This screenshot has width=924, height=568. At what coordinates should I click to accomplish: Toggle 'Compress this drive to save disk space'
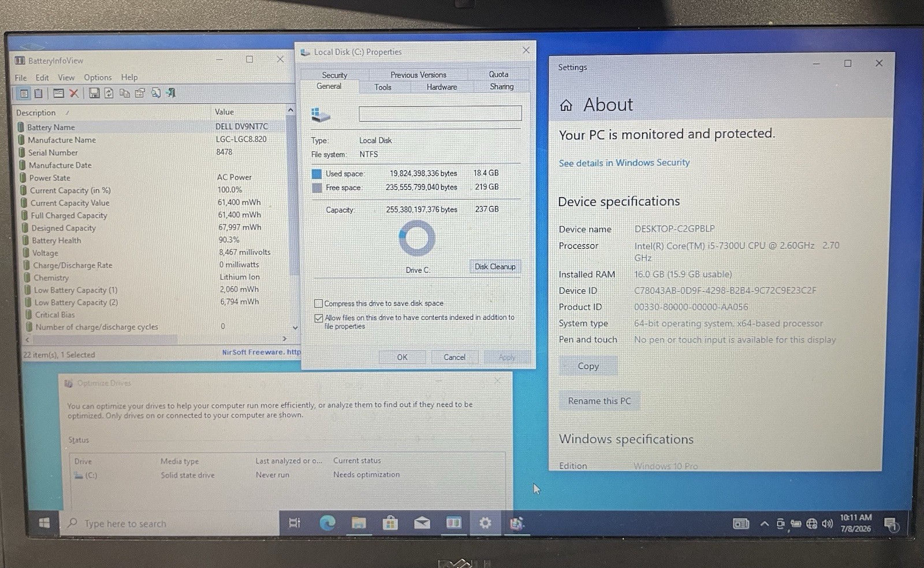(318, 304)
